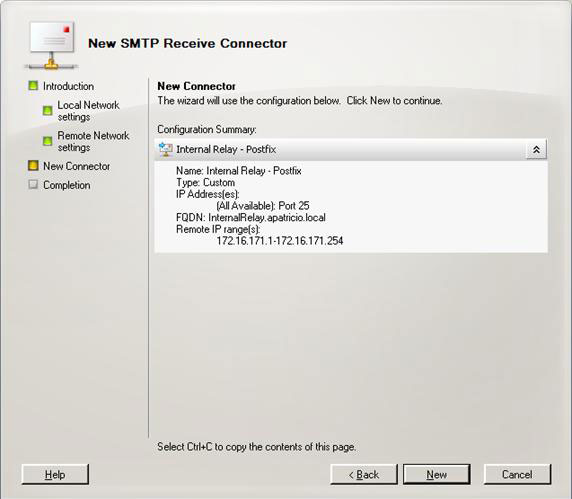Click the IP Address(es): label

[208, 194]
